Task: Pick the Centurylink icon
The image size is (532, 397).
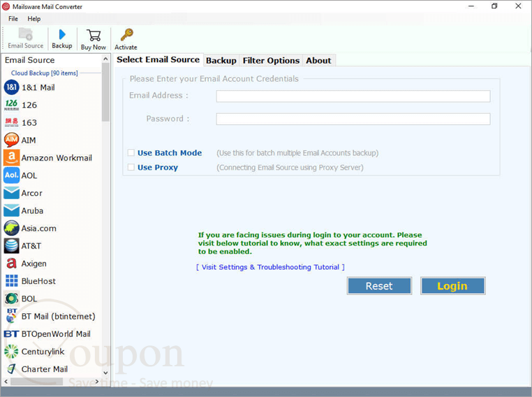Action: [x=12, y=352]
